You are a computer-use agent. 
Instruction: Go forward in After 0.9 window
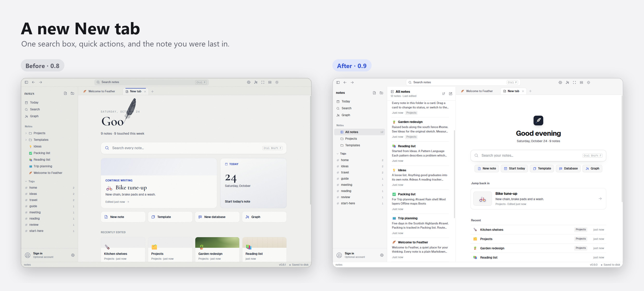coord(352,82)
